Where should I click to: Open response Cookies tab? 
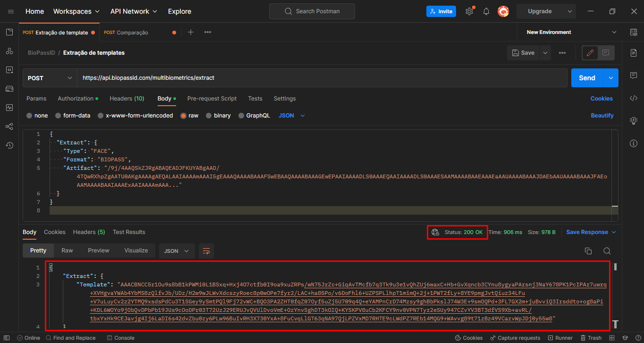(x=55, y=232)
